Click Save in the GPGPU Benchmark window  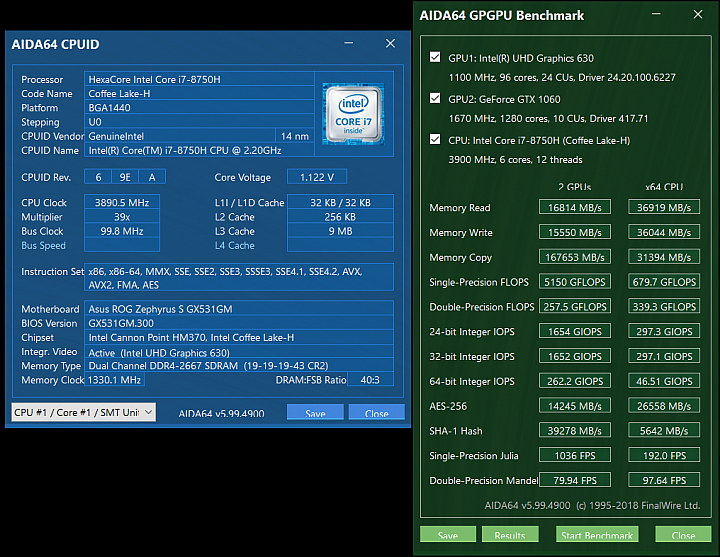pos(448,534)
